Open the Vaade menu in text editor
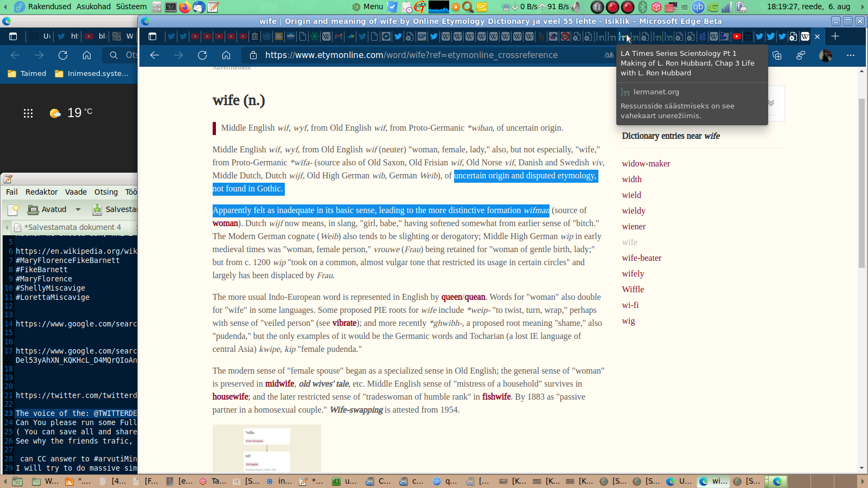 click(x=76, y=192)
